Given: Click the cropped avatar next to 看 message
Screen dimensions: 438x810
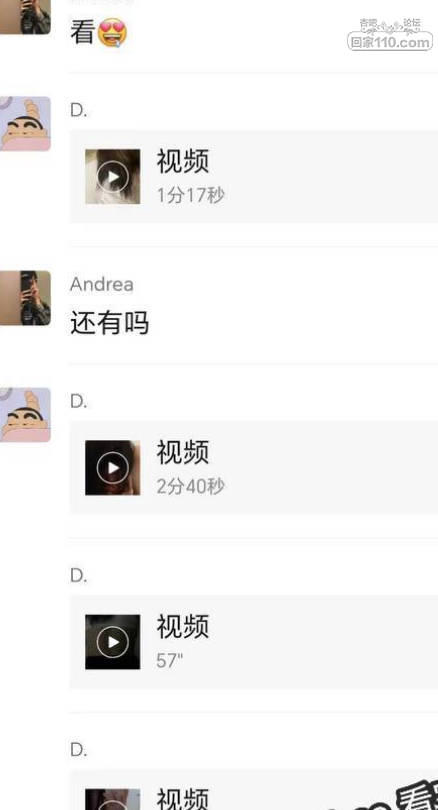Looking at the screenshot, I should 25,17.
